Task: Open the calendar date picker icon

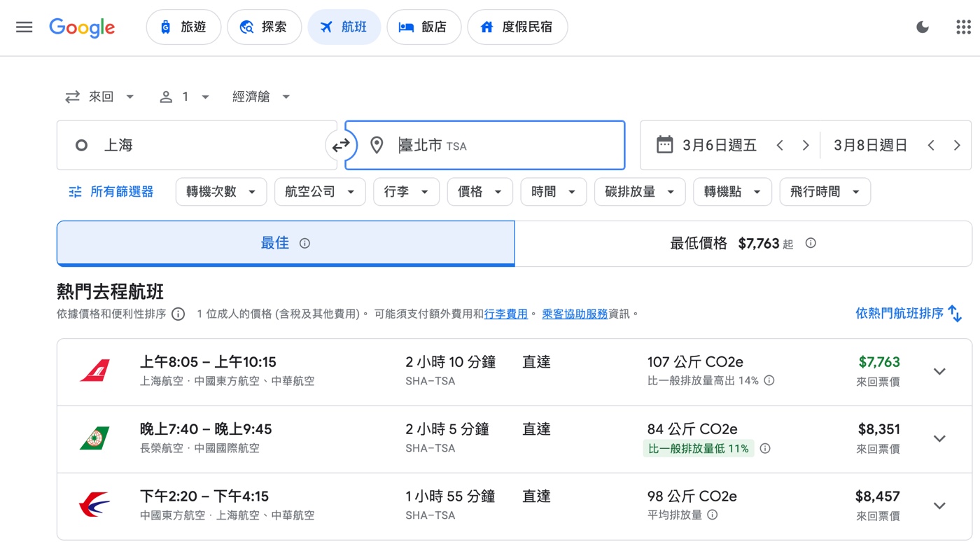Action: click(664, 144)
